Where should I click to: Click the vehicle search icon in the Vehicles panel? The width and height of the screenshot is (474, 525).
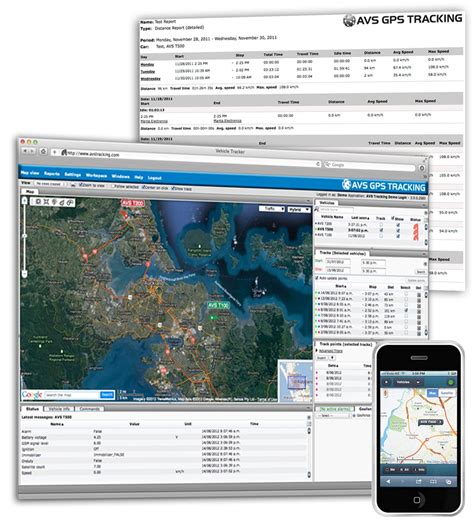tap(317, 209)
